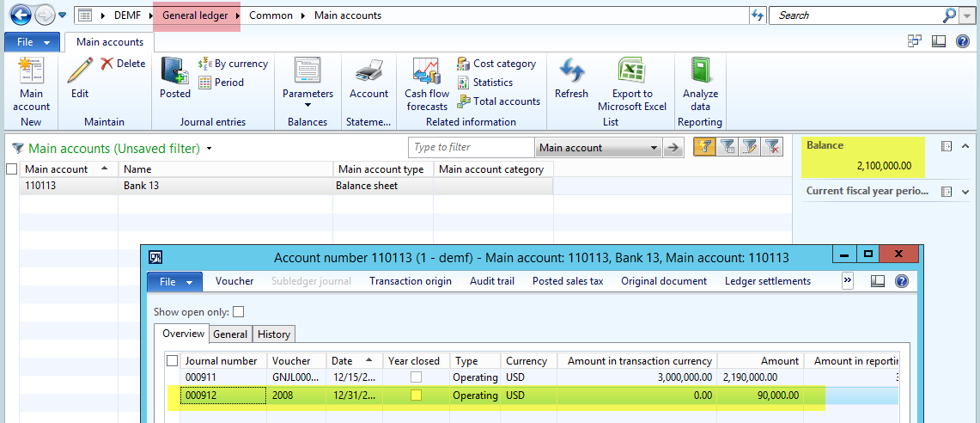The height and width of the screenshot is (423, 980).
Task: Expand the Current fiscal year periods section
Action: click(965, 192)
